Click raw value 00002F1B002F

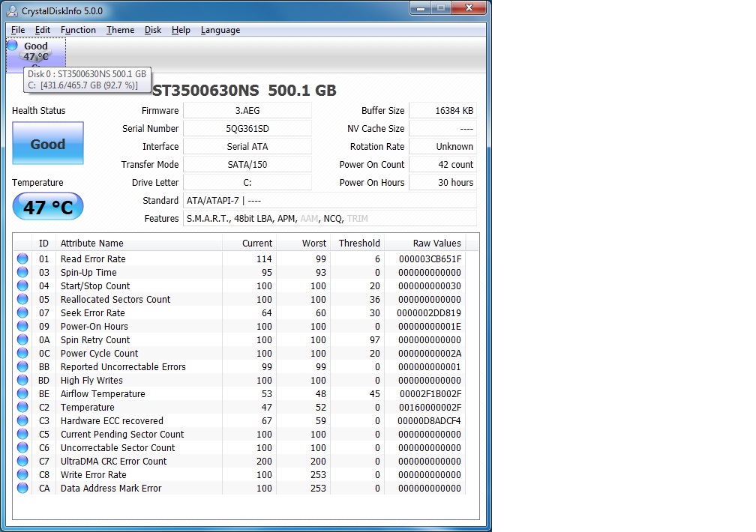point(430,393)
